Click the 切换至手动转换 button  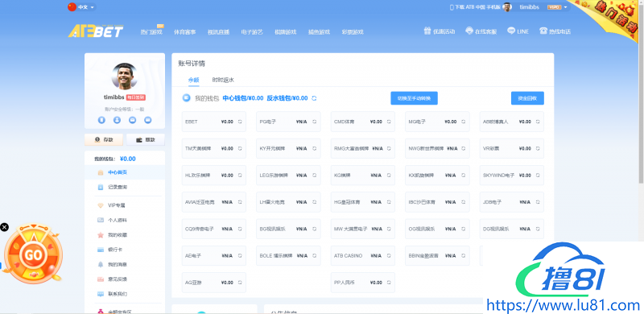pos(414,98)
